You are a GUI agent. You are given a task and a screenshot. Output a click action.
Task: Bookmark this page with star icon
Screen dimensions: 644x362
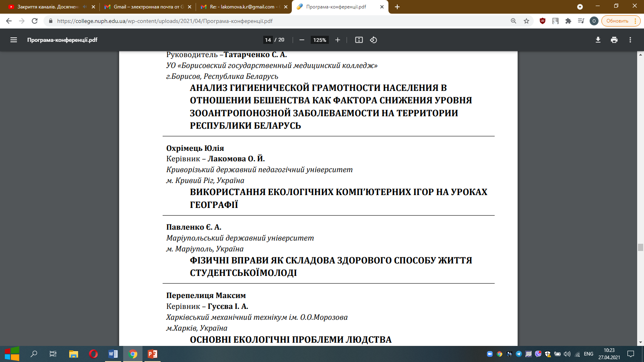click(x=526, y=21)
